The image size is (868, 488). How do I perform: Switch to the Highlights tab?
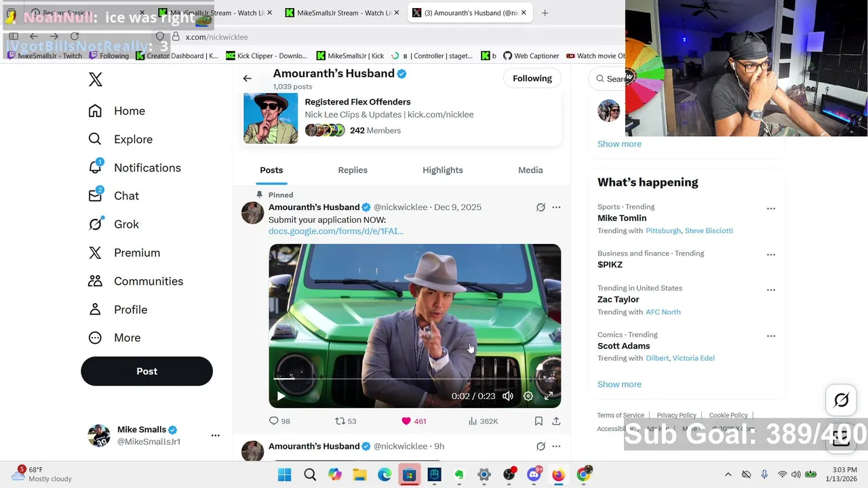(x=443, y=170)
